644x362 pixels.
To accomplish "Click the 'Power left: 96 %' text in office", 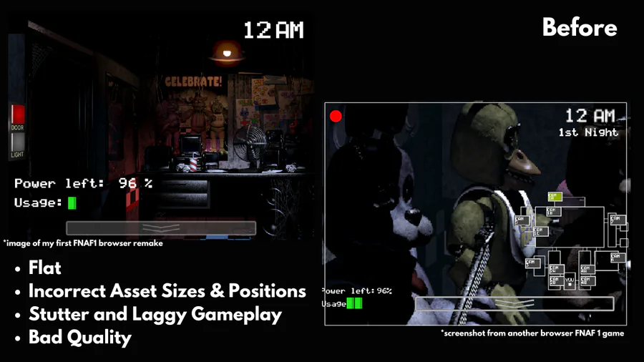I will coord(84,183).
